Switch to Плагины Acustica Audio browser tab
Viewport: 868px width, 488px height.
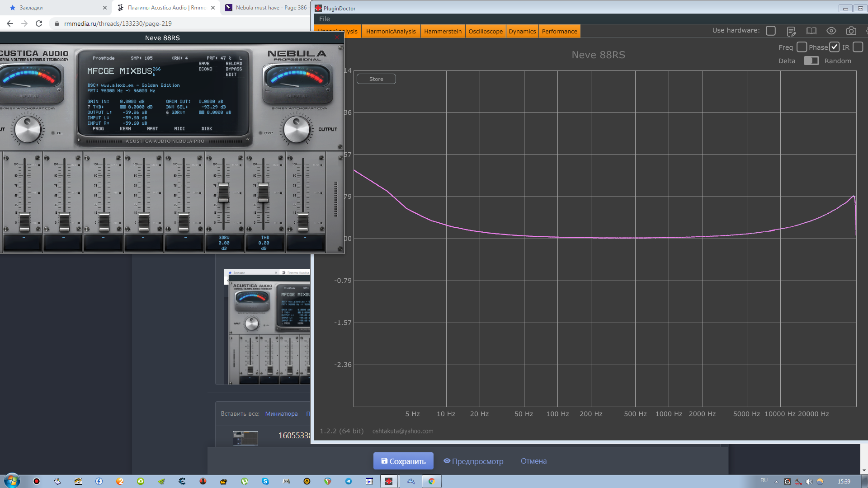click(x=166, y=8)
